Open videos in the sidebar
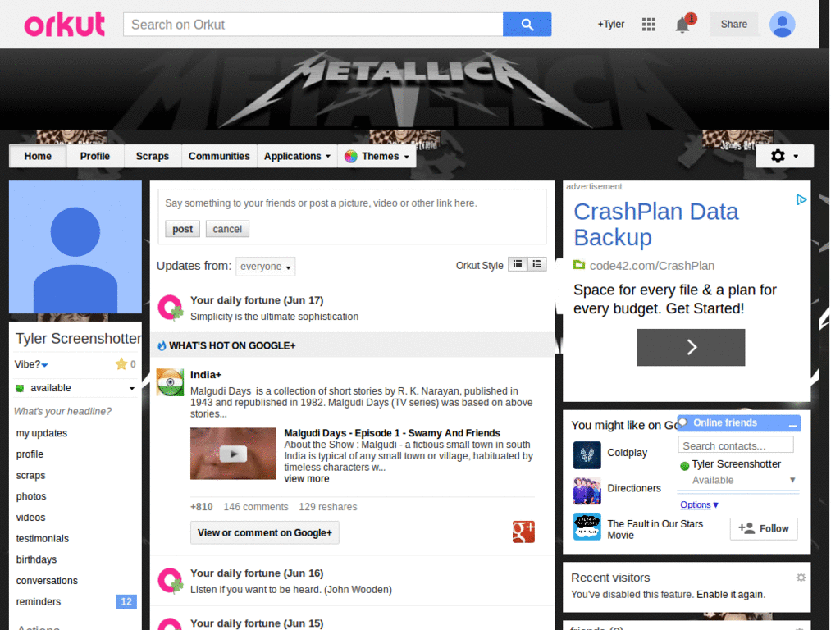This screenshot has height=630, width=840. 30,518
